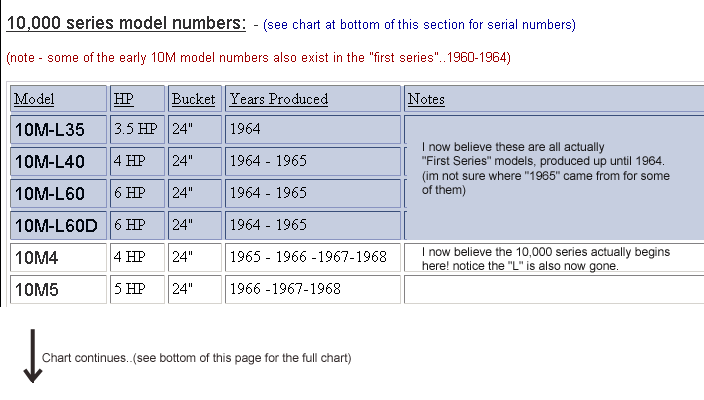Click the "10,000 series model numbers" heading
This screenshot has height=400, width=704.
coord(125,22)
